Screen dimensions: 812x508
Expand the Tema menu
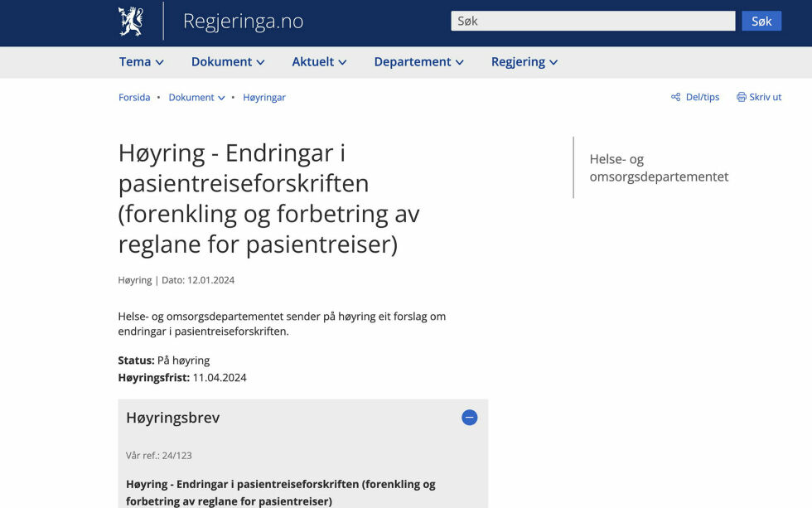tap(142, 62)
